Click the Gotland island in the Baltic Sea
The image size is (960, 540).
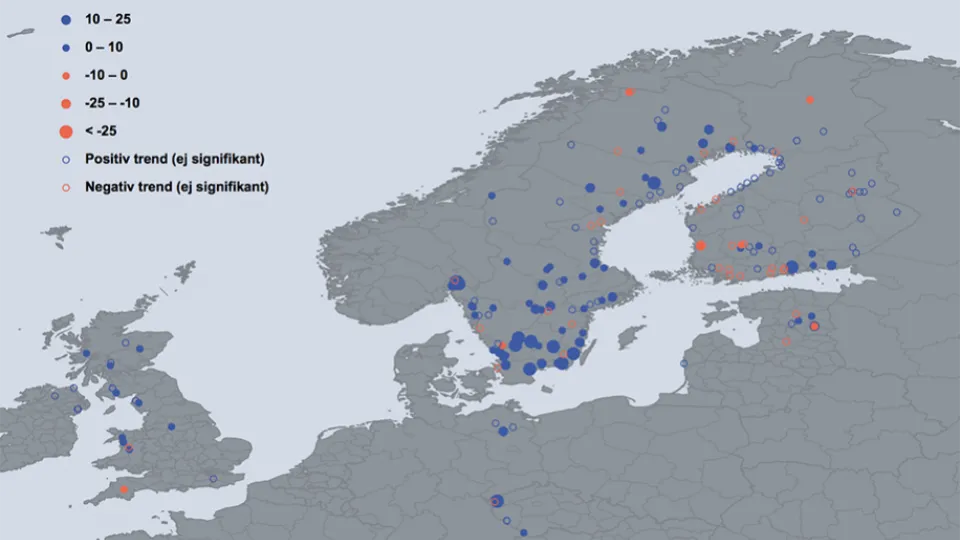pos(631,335)
